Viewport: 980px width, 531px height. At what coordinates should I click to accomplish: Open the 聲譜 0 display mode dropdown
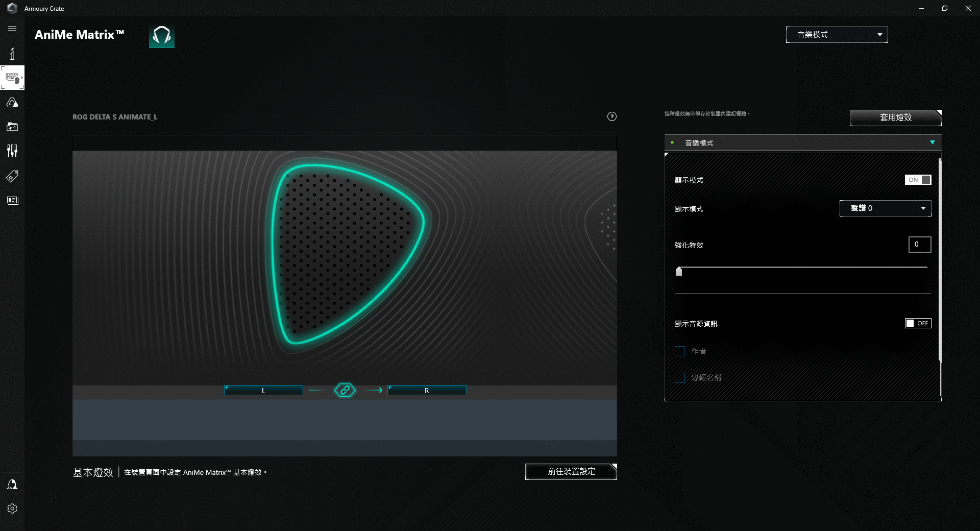click(x=885, y=208)
